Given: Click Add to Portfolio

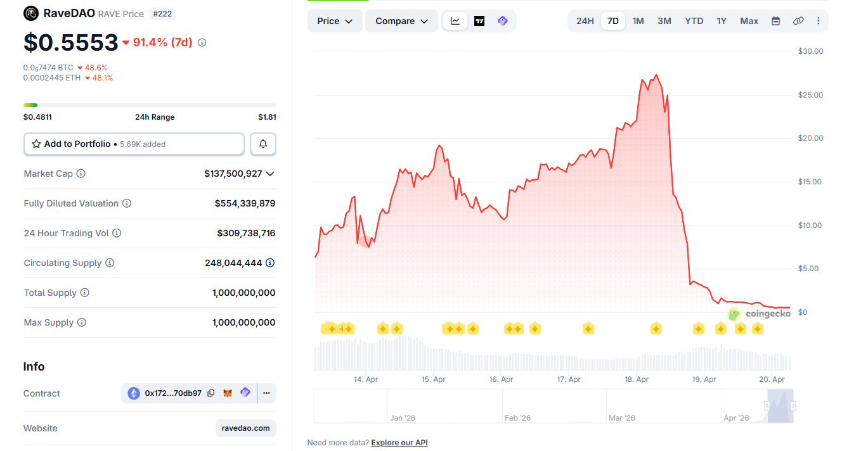Looking at the screenshot, I should (x=134, y=144).
